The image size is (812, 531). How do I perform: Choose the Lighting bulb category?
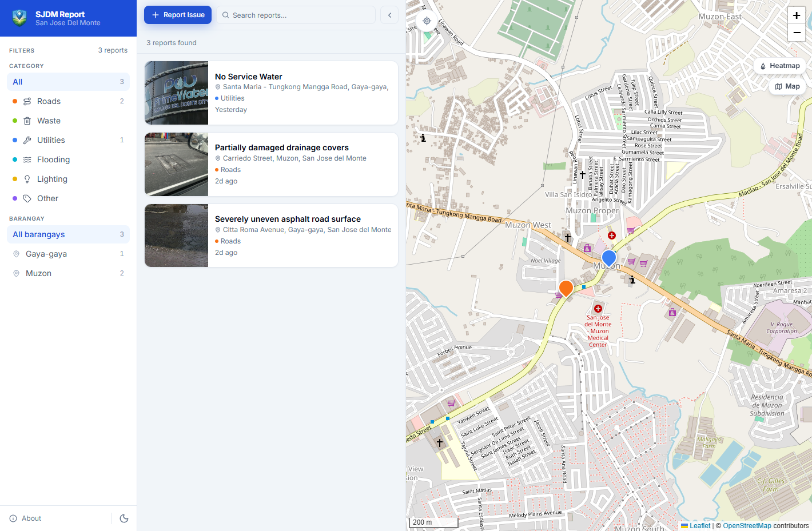point(68,179)
